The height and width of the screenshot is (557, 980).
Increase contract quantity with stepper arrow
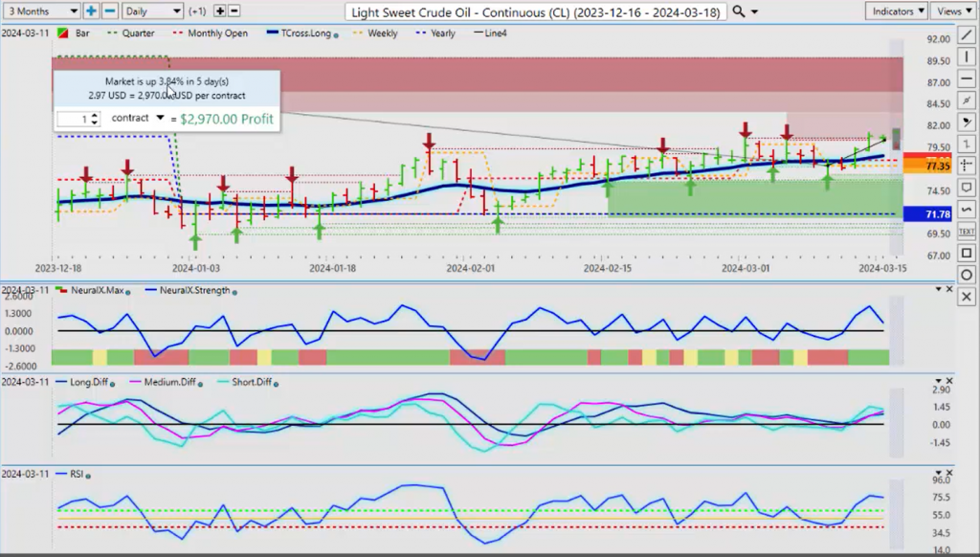point(95,115)
